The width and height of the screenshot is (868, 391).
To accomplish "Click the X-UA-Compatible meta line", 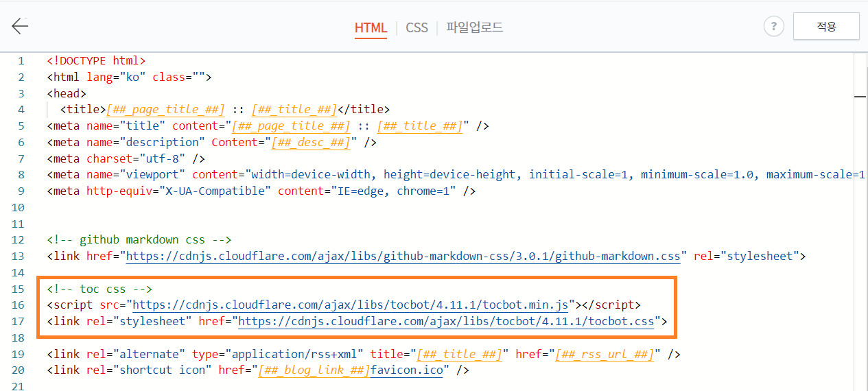I will [261, 191].
